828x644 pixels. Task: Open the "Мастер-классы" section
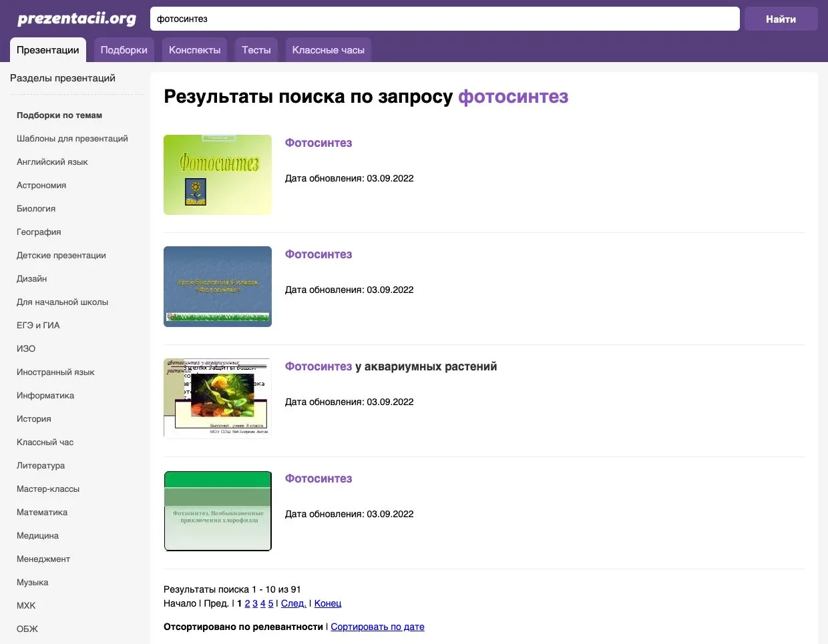[x=48, y=489]
